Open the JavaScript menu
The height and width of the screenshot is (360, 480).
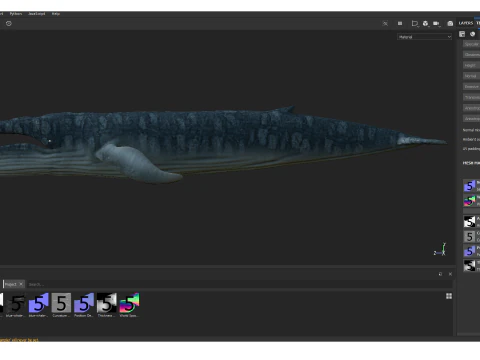pos(37,14)
